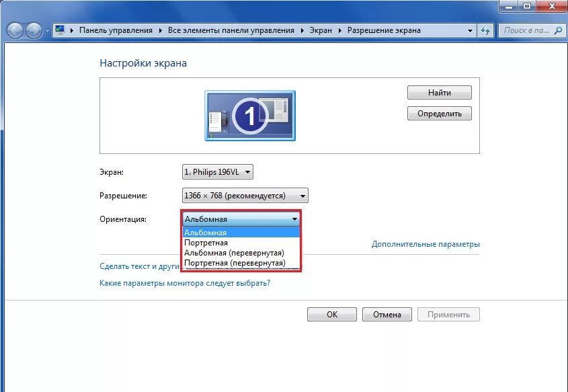Click the Back navigation arrow
The height and width of the screenshot is (392, 568).
pos(15,30)
